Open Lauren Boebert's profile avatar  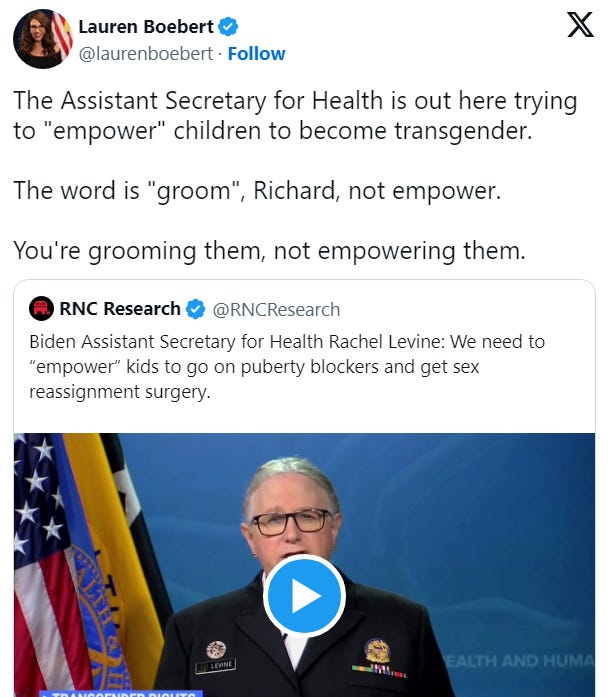(43, 39)
